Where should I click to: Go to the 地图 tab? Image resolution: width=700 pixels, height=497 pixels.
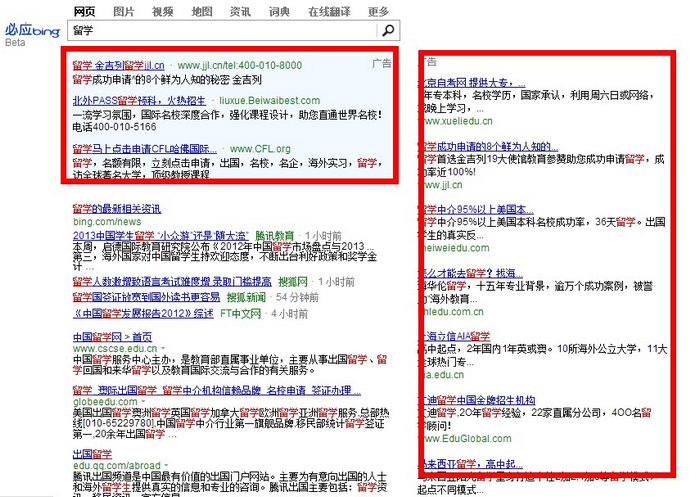click(x=202, y=12)
